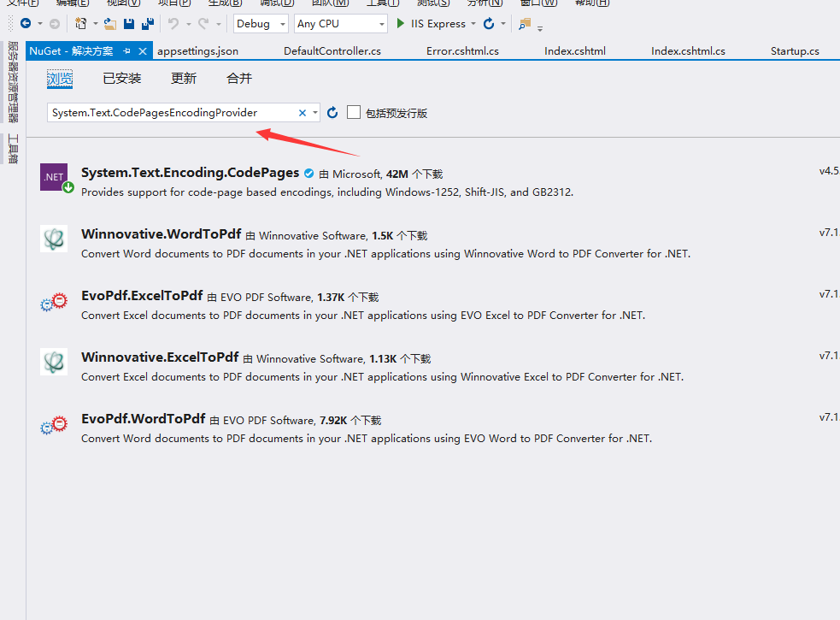The image size is (840, 620).
Task: Switch to the Error.cshtml.cs tab
Action: 462,51
